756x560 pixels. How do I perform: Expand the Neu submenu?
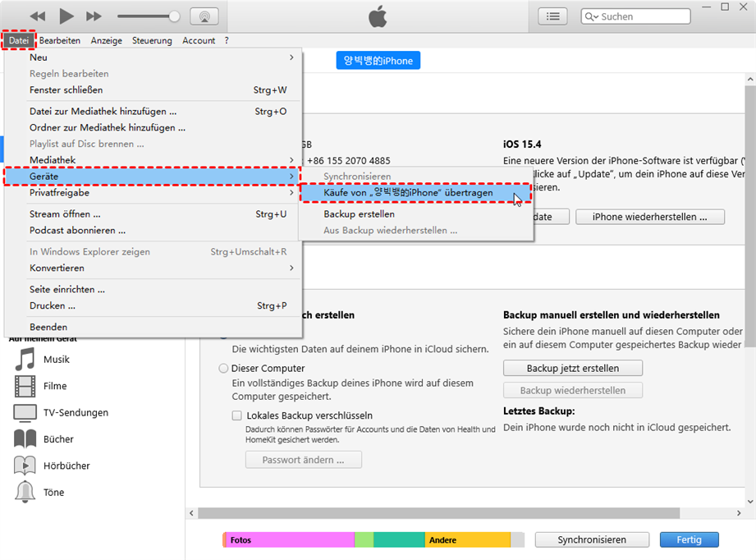[x=153, y=57]
